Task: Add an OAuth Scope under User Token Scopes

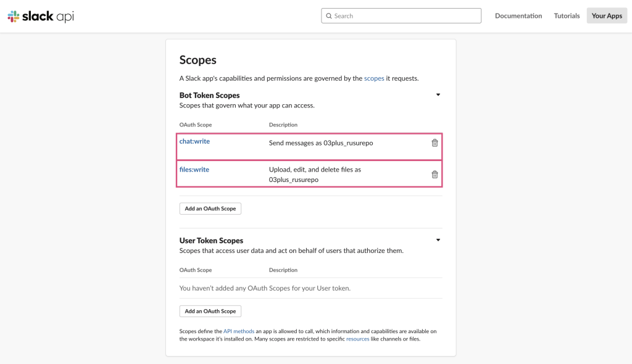Action: 210,311
